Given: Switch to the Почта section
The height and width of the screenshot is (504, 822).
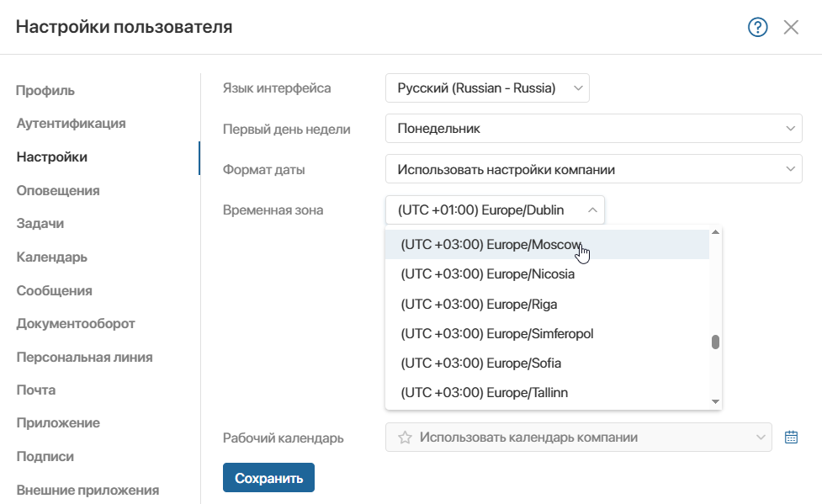Looking at the screenshot, I should click(35, 390).
